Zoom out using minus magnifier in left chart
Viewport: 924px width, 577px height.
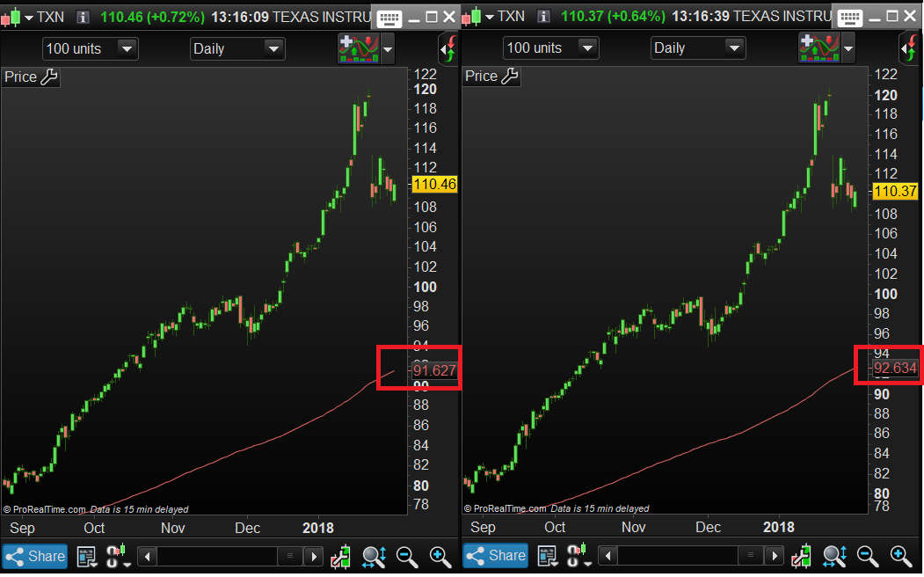click(406, 557)
